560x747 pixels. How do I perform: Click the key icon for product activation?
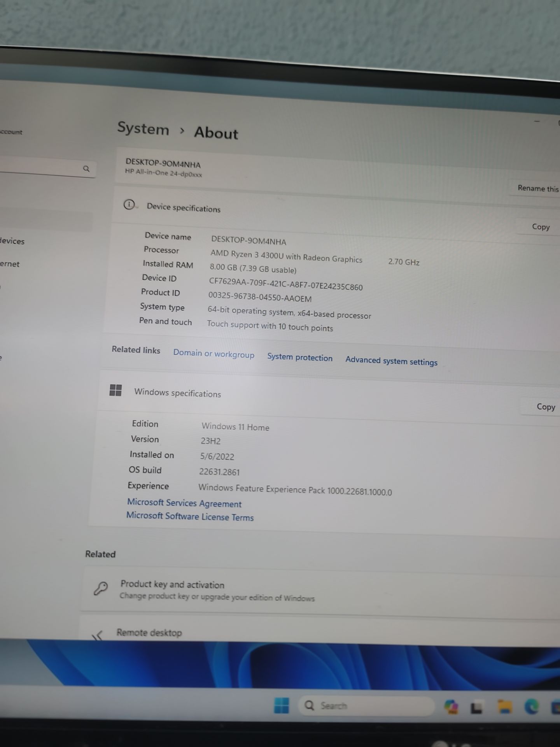coord(101,588)
